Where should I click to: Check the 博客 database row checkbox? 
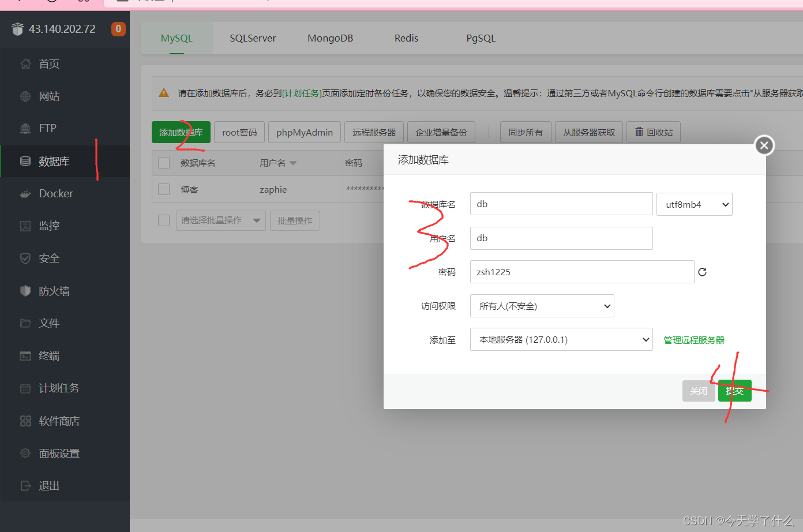click(164, 189)
